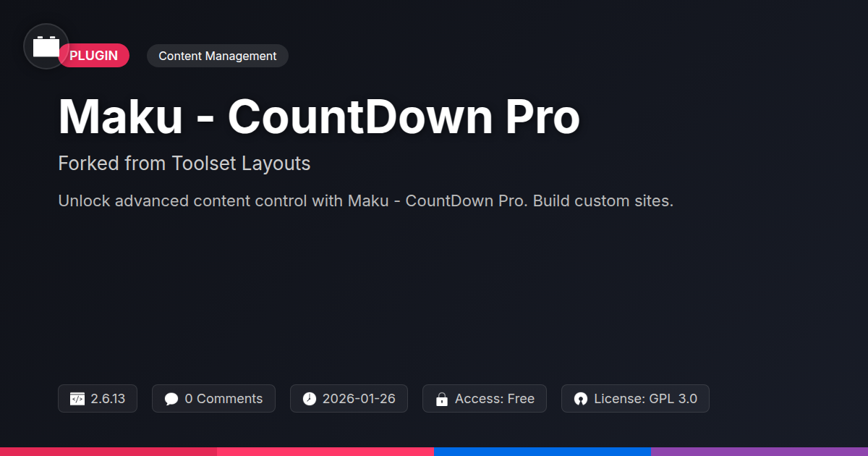Open the Maku - CountDown Pro title

click(319, 116)
